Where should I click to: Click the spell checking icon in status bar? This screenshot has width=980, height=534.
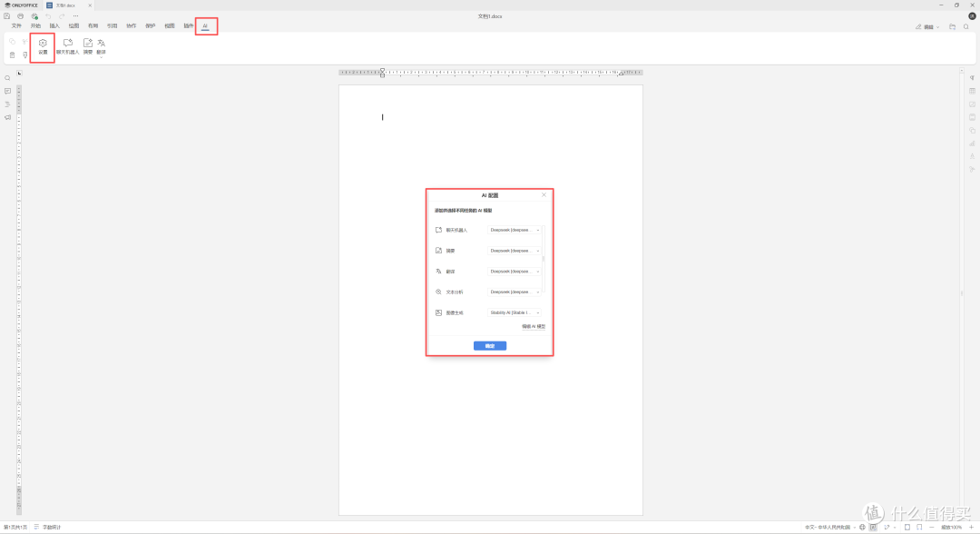click(873, 527)
